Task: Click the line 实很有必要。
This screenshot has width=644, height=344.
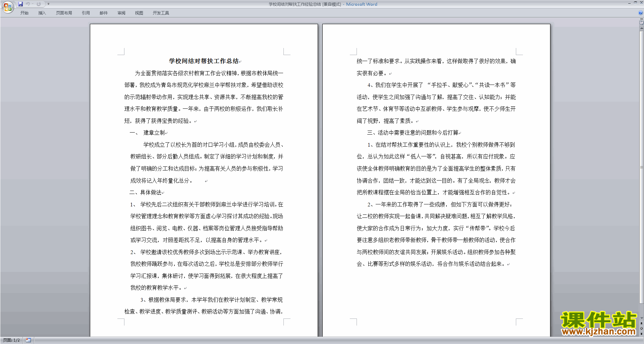Action: (372, 73)
